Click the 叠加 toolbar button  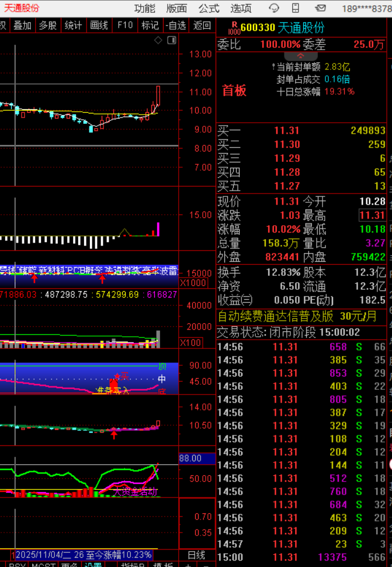click(22, 25)
